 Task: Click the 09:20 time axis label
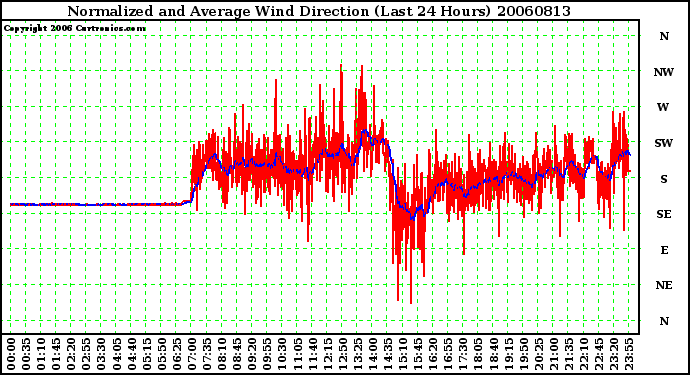252,354
